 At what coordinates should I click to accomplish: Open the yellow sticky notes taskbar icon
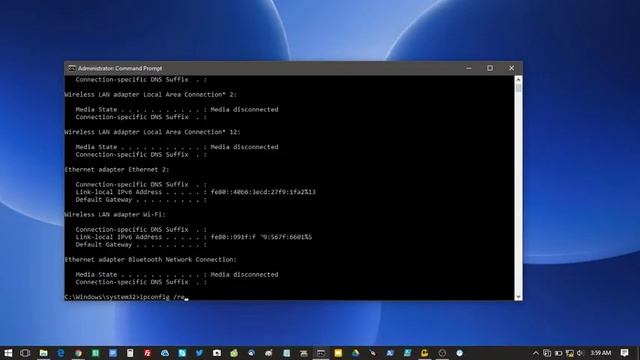click(x=338, y=353)
